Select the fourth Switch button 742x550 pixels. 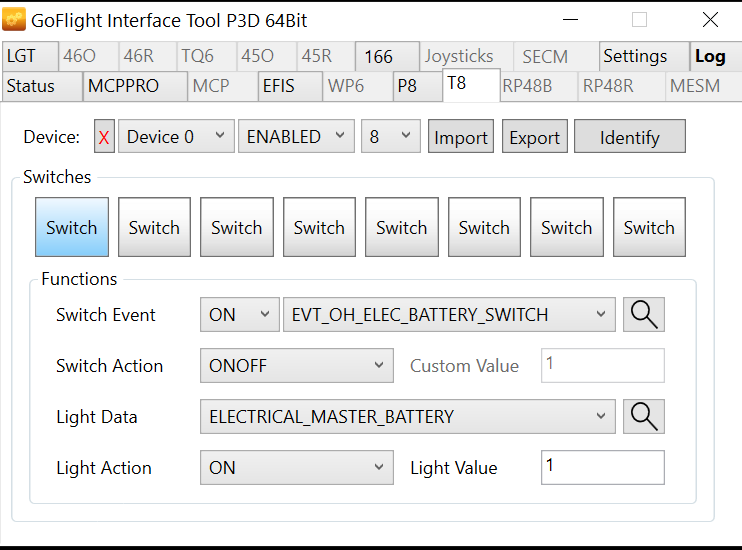pos(319,227)
